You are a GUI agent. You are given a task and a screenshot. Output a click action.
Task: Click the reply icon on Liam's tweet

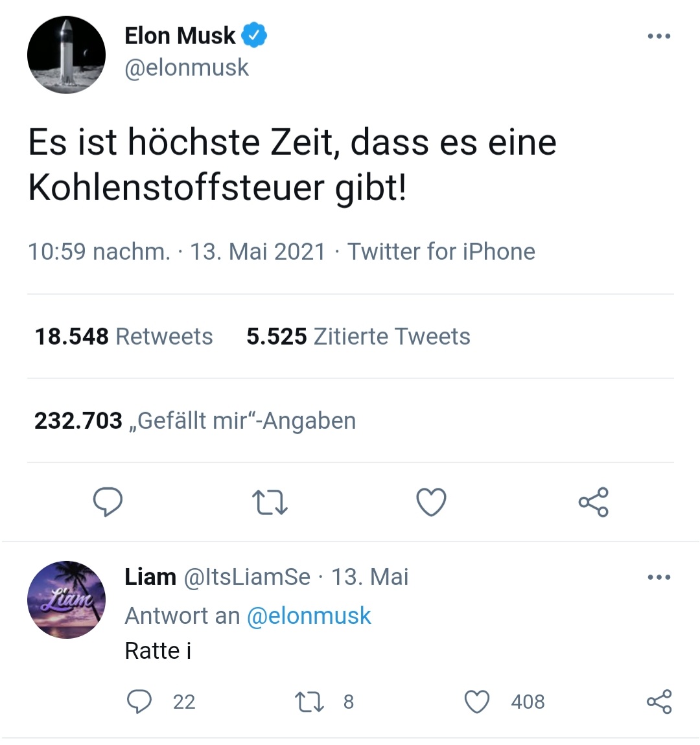(138, 702)
